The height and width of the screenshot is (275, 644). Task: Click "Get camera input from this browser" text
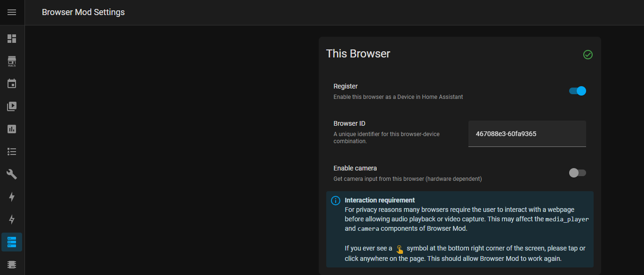coord(408,179)
